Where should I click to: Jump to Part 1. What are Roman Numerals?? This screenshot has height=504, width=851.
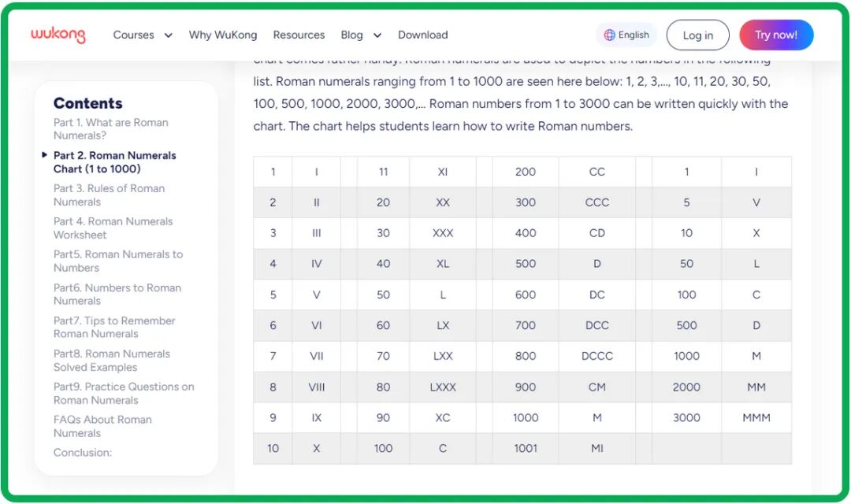coord(110,129)
